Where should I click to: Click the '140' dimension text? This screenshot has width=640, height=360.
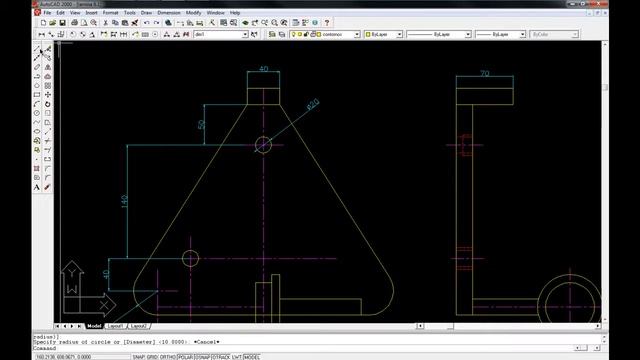coord(124,201)
